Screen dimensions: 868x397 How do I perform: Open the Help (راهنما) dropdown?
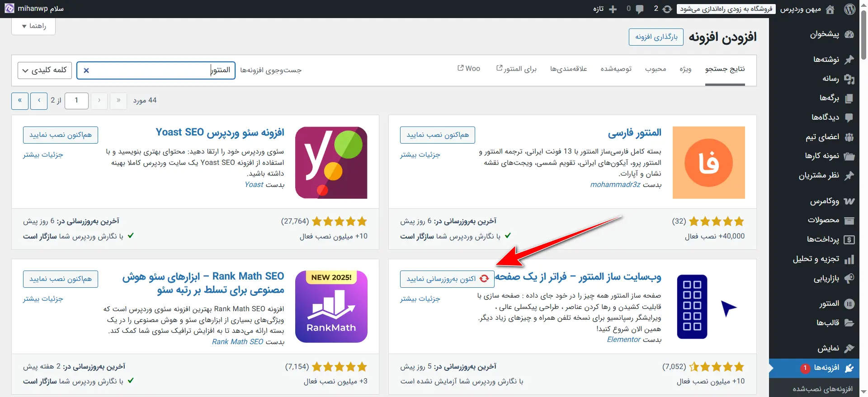click(x=33, y=26)
